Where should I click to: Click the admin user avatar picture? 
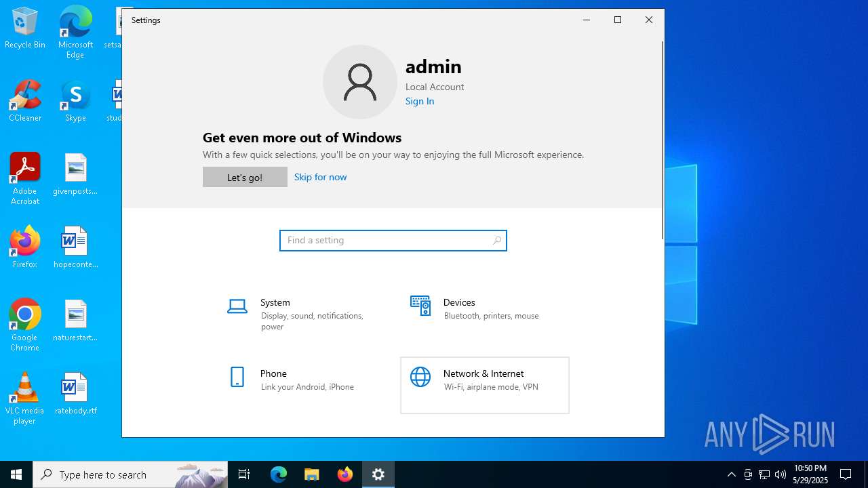tap(360, 82)
